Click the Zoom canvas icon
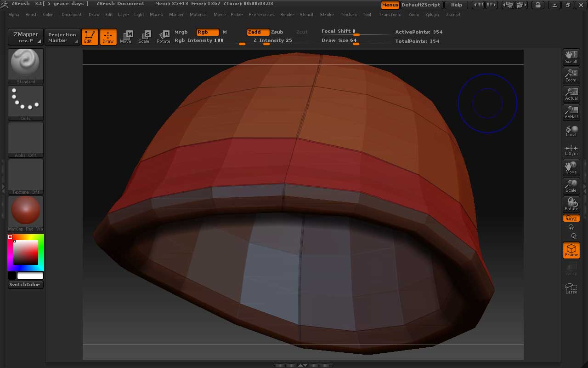 [x=571, y=75]
